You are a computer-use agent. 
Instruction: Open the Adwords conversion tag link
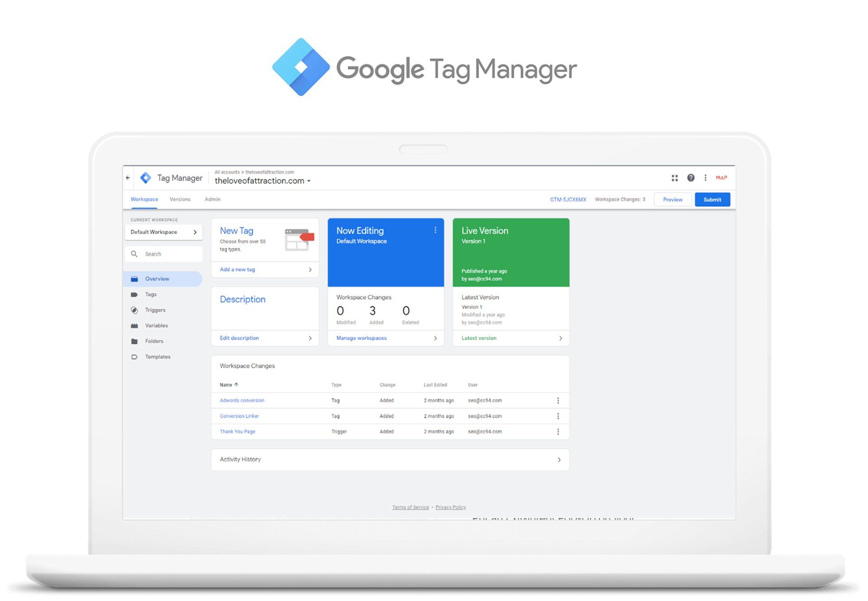click(x=242, y=401)
